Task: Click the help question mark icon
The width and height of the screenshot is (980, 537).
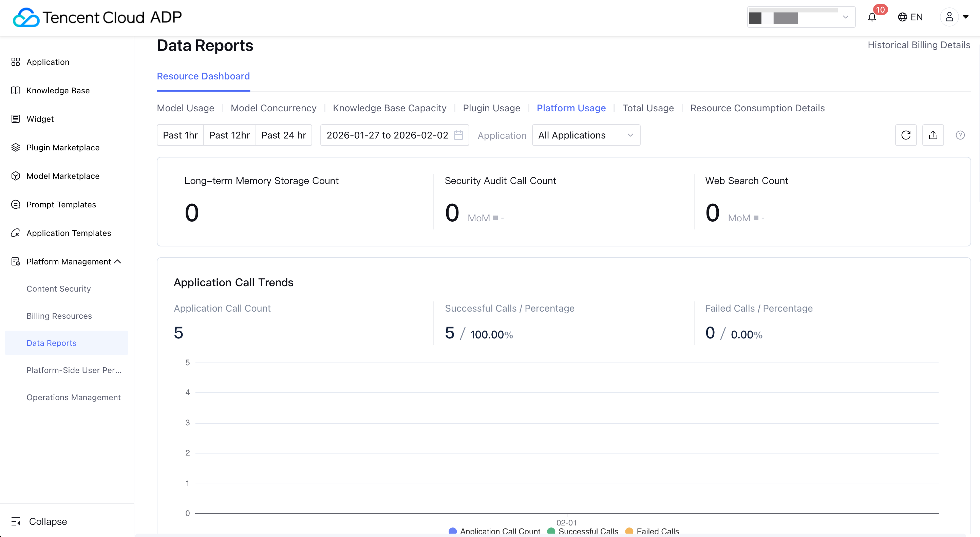Action: coord(960,135)
